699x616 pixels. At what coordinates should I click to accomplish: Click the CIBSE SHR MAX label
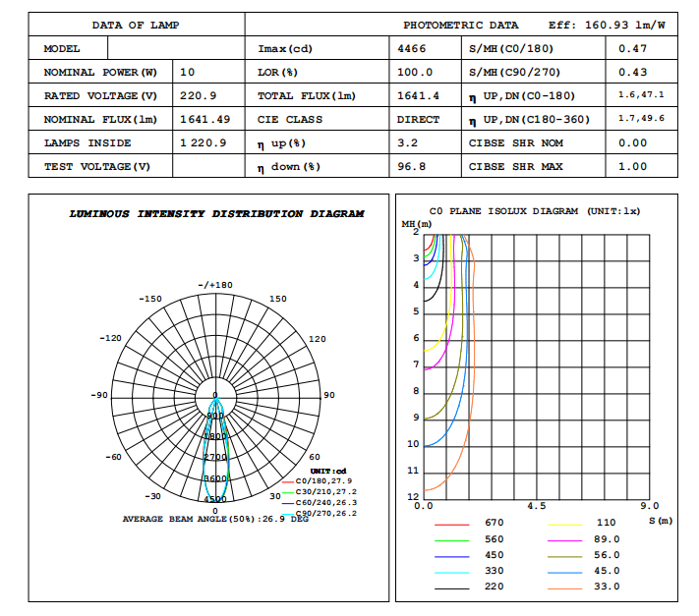pyautogui.click(x=516, y=167)
